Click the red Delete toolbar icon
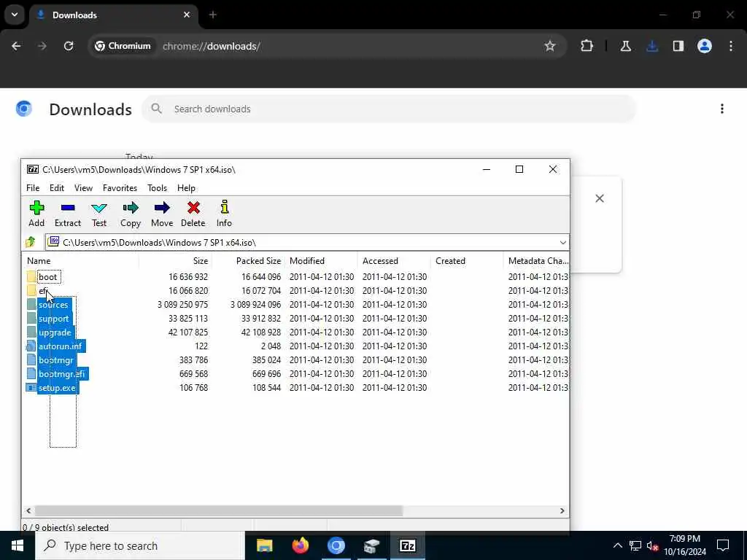The width and height of the screenshot is (747, 560). coord(193,214)
